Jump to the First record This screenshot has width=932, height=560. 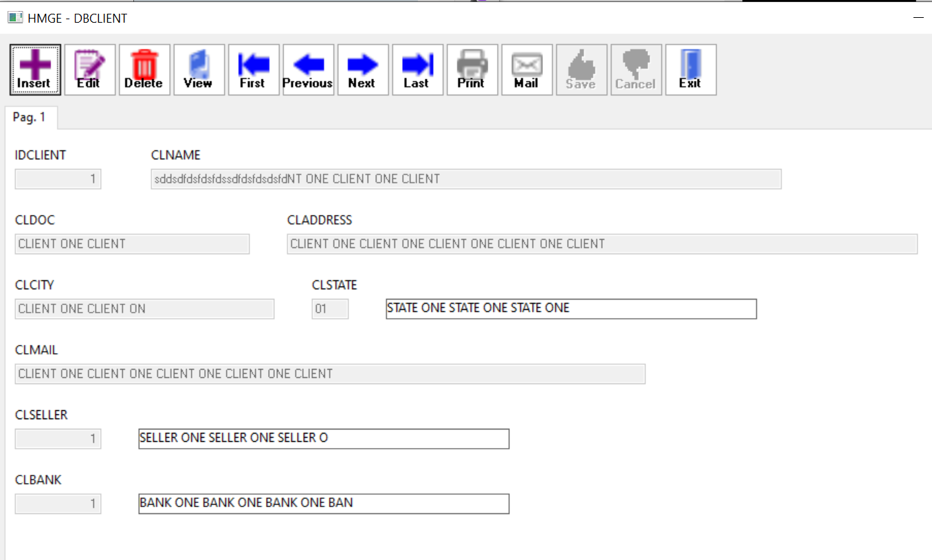click(254, 70)
